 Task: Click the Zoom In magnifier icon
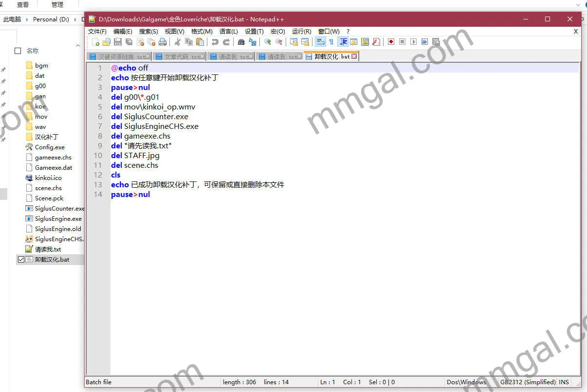[x=267, y=42]
